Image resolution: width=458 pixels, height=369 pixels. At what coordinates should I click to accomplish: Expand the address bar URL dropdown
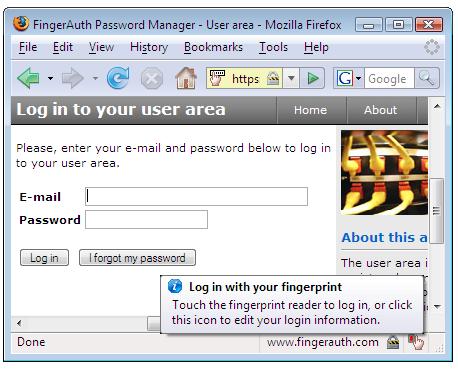pos(291,78)
